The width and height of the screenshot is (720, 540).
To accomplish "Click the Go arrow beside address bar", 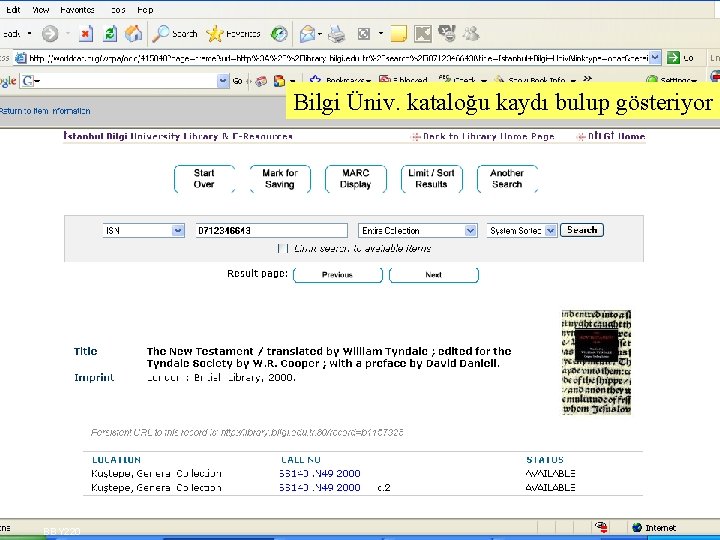I will (x=673, y=57).
